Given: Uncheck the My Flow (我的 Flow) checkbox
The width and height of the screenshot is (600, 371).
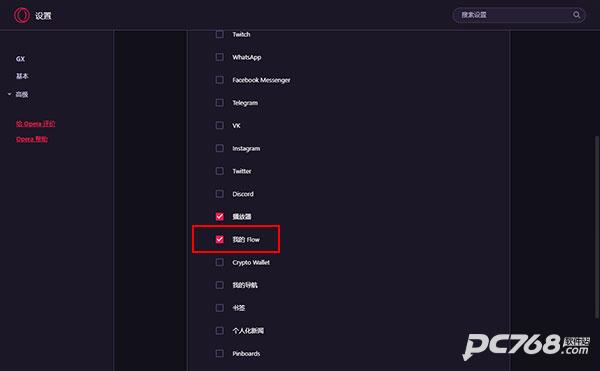Looking at the screenshot, I should click(x=220, y=239).
